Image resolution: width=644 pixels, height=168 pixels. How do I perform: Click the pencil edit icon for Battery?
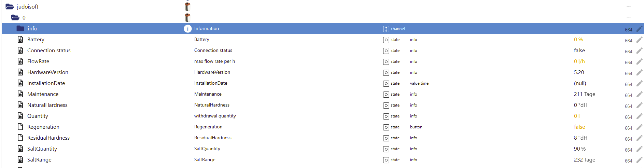click(x=639, y=40)
